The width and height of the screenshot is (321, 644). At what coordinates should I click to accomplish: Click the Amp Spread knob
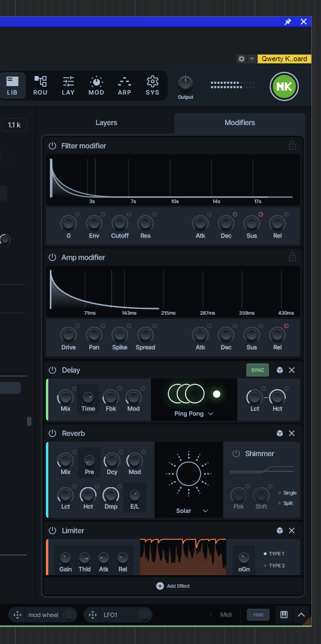point(145,335)
